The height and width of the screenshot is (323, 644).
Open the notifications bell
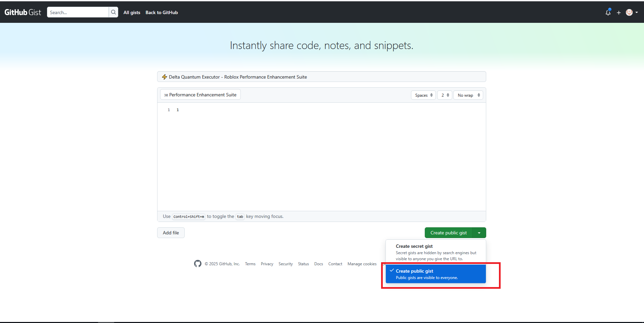(x=608, y=12)
